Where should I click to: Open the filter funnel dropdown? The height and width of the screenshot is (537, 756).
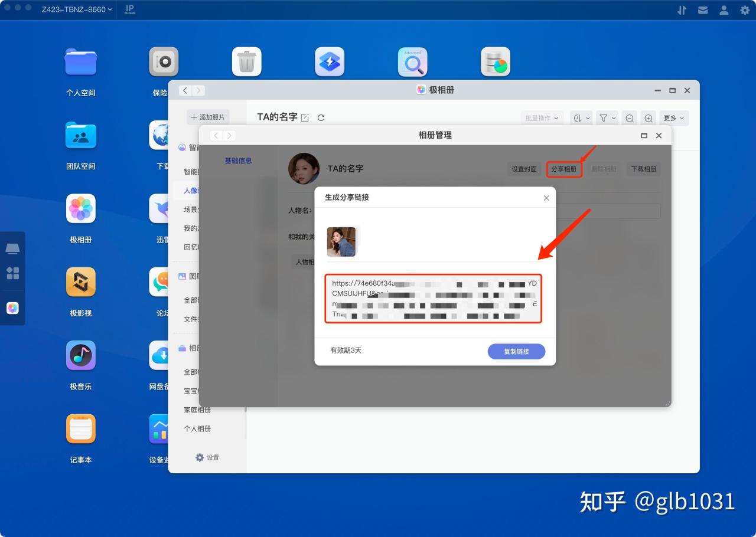[607, 117]
